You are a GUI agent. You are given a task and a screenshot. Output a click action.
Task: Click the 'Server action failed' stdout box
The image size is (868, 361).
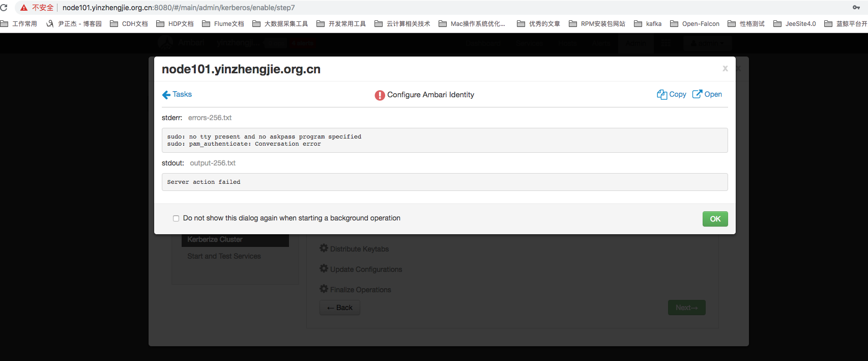click(x=445, y=182)
